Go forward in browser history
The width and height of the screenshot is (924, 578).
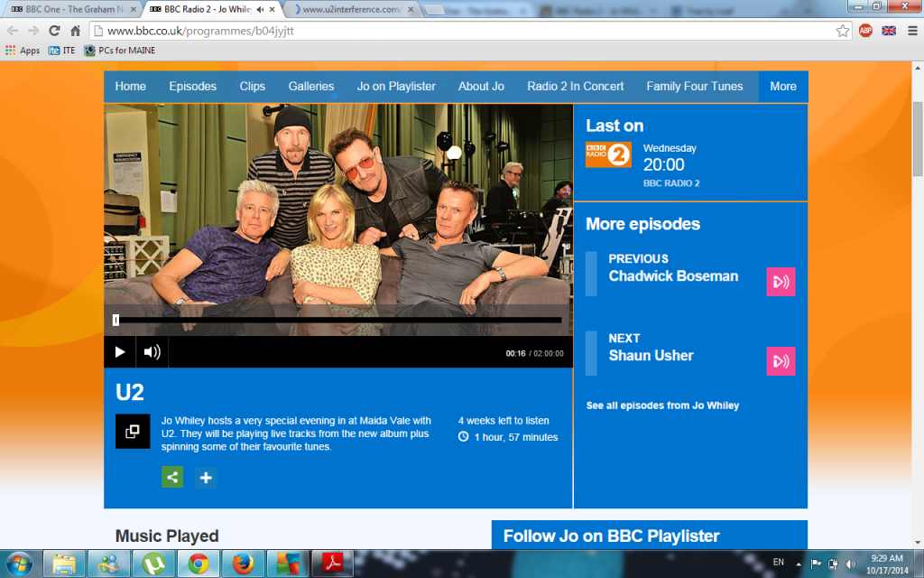33,31
